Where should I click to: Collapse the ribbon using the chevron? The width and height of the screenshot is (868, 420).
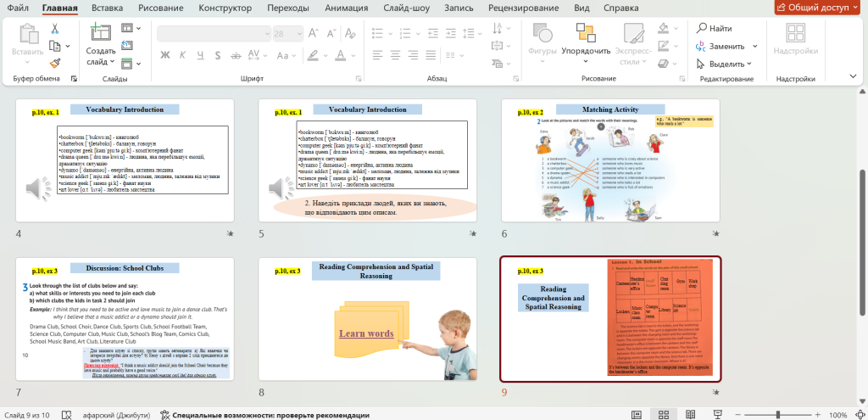[x=852, y=78]
